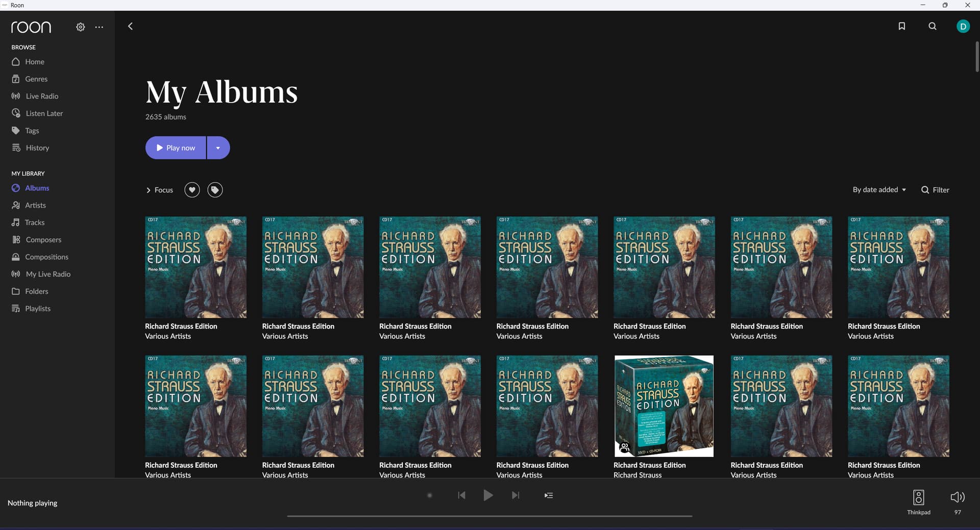Open the settings gear icon
This screenshot has height=530, width=980.
click(x=80, y=27)
